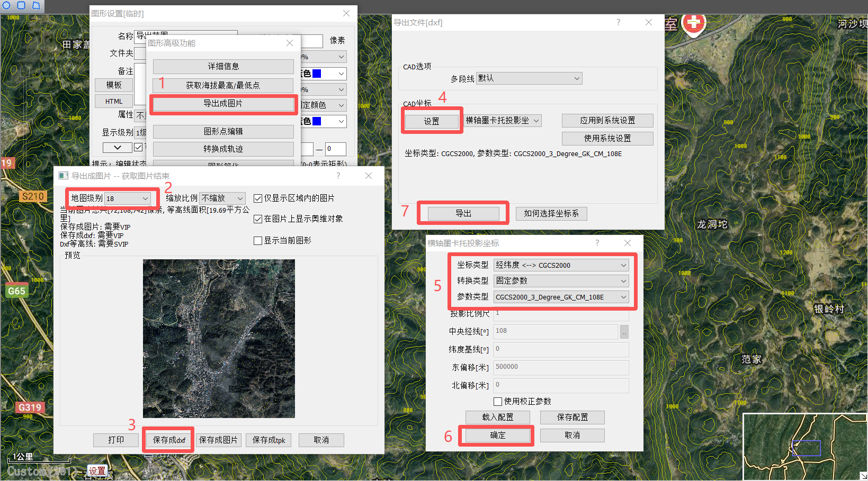Click the 保存成tpk button

[x=269, y=440]
